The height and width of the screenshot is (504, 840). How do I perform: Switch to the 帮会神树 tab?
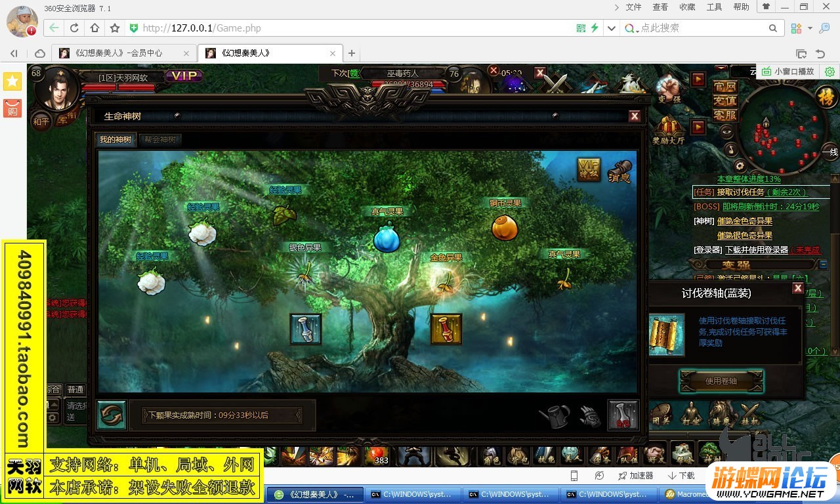pos(160,140)
